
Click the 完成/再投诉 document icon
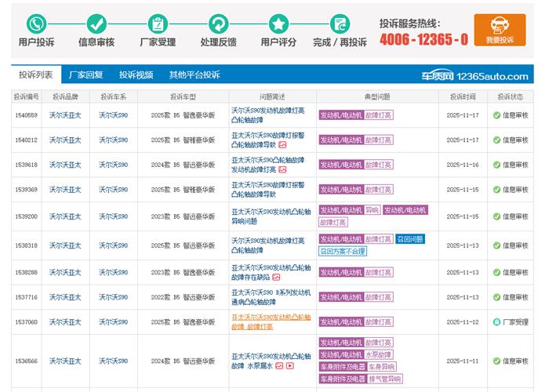340,24
